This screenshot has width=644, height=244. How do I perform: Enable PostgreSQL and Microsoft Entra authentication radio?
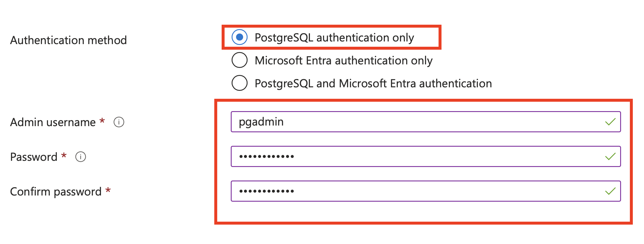[x=240, y=83]
